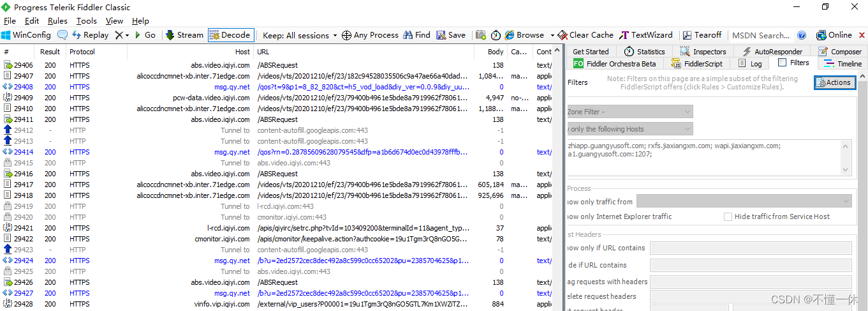Click the Remove sessions X icon
This screenshot has height=311, width=868.
coord(119,35)
